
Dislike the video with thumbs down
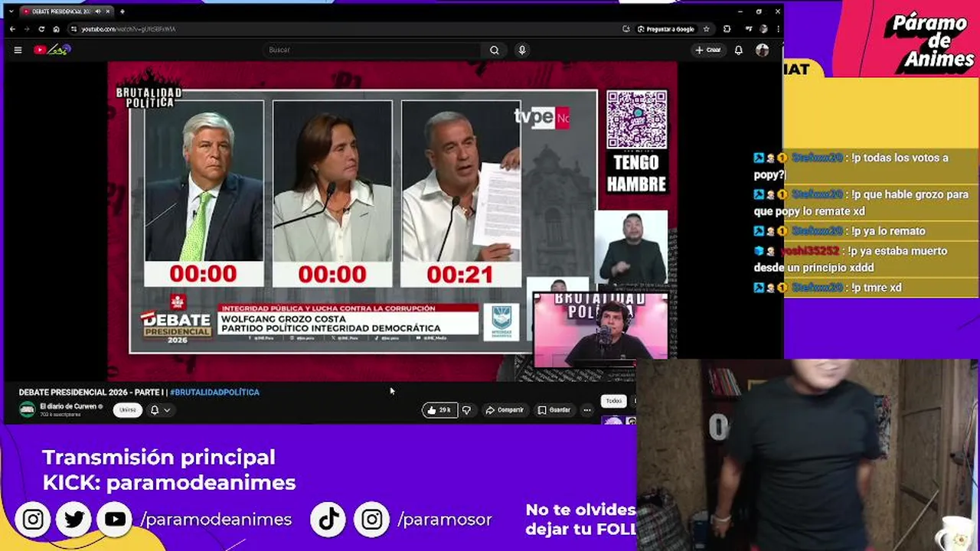pos(466,410)
